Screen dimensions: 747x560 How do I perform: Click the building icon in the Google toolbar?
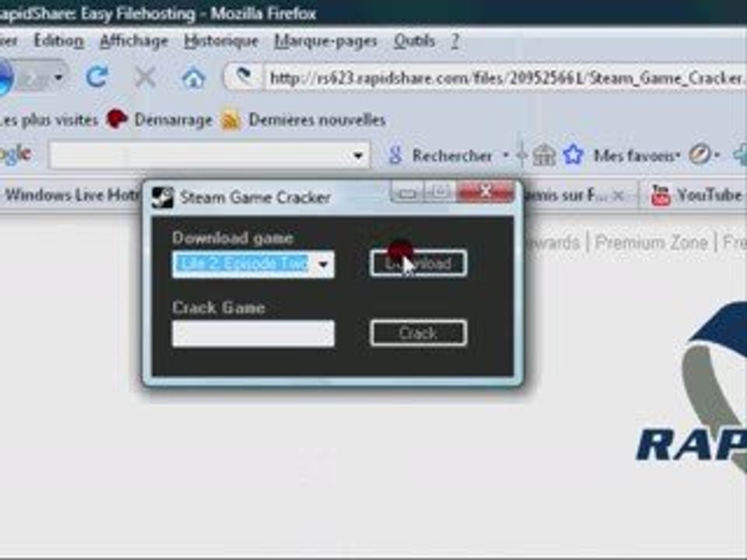[544, 156]
